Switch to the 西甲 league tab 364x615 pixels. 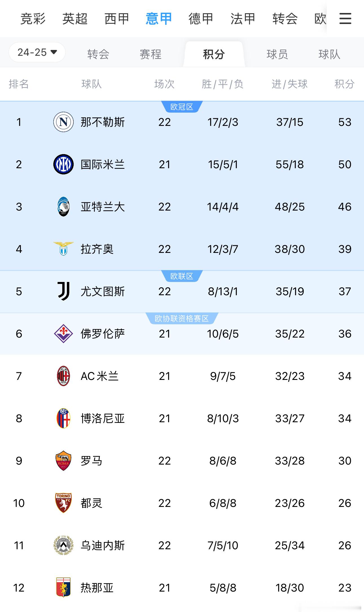coord(117,19)
